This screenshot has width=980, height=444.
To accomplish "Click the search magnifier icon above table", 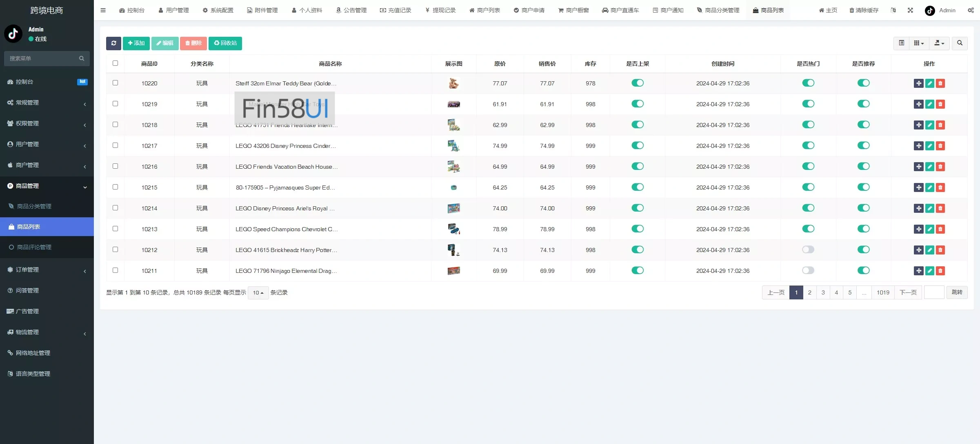I will pyautogui.click(x=960, y=43).
